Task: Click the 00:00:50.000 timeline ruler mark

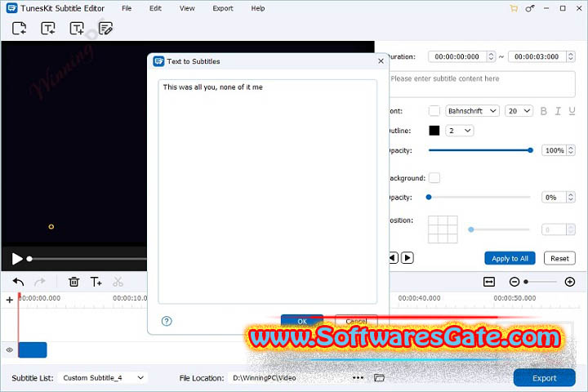Action: pos(514,298)
